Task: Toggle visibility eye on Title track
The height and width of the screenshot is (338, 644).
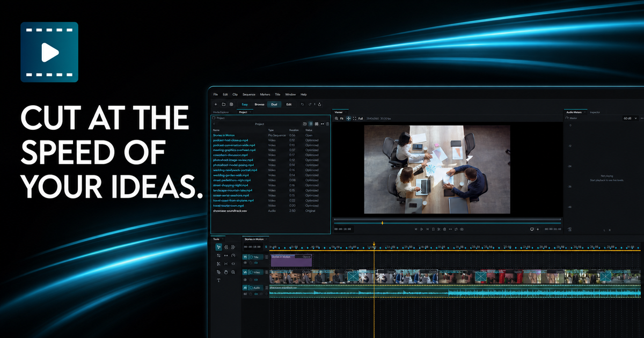Action: coord(245,263)
